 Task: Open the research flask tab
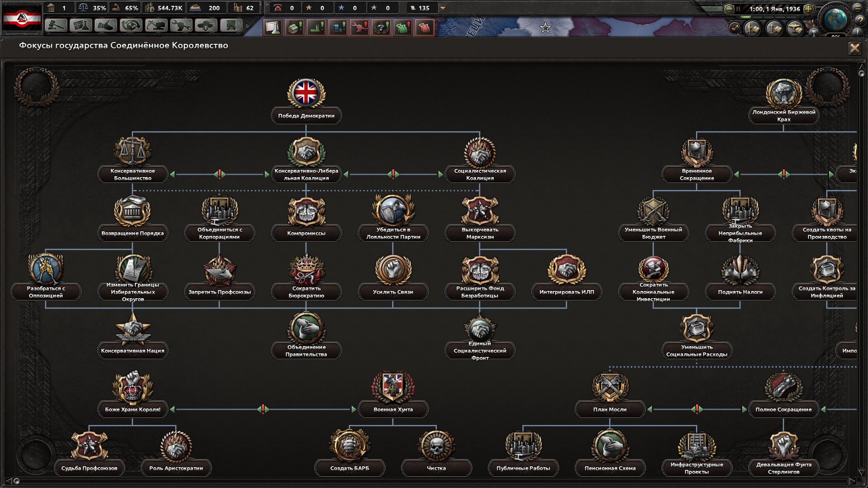pos(81,26)
